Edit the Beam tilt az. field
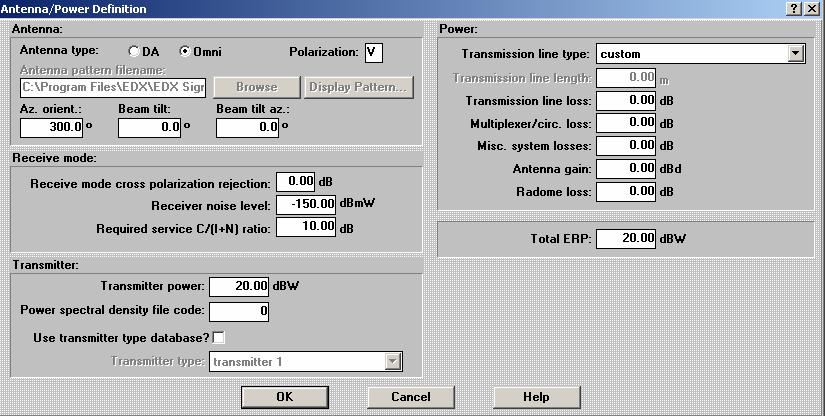Image resolution: width=825 pixels, height=416 pixels. 247,128
